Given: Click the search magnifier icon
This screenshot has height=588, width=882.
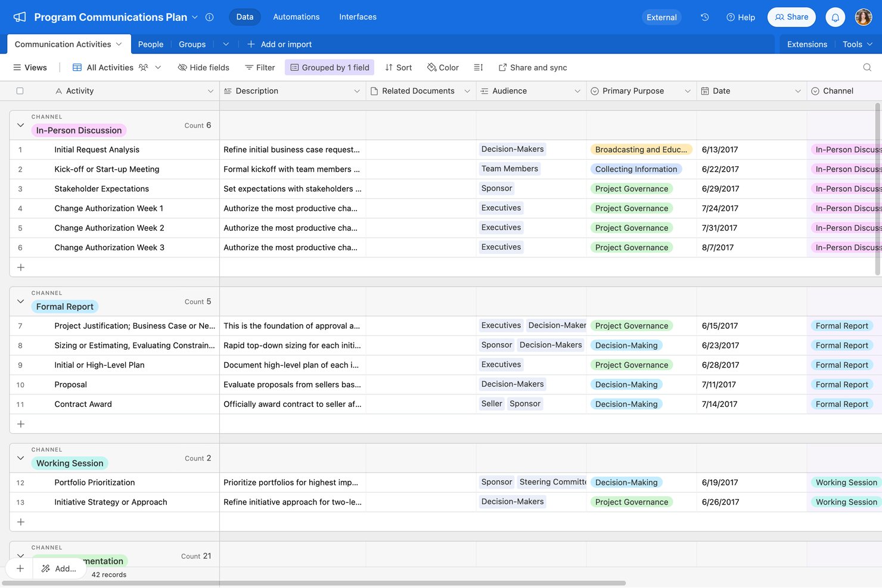Looking at the screenshot, I should (x=867, y=67).
